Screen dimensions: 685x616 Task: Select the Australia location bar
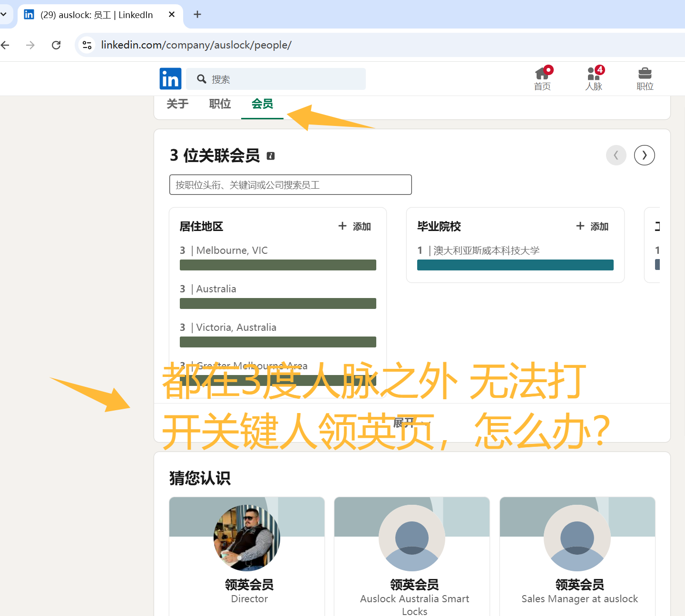coord(278,303)
